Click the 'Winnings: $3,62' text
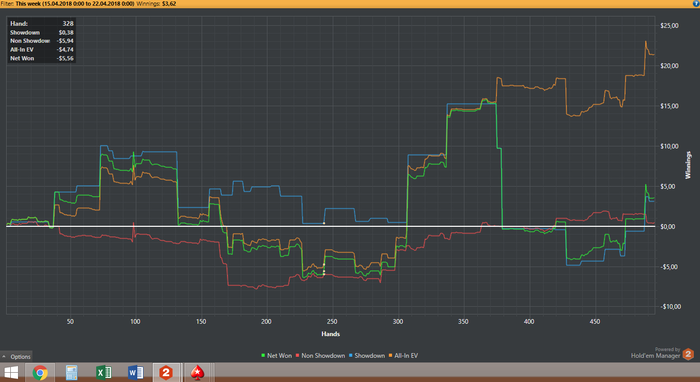 156,4
